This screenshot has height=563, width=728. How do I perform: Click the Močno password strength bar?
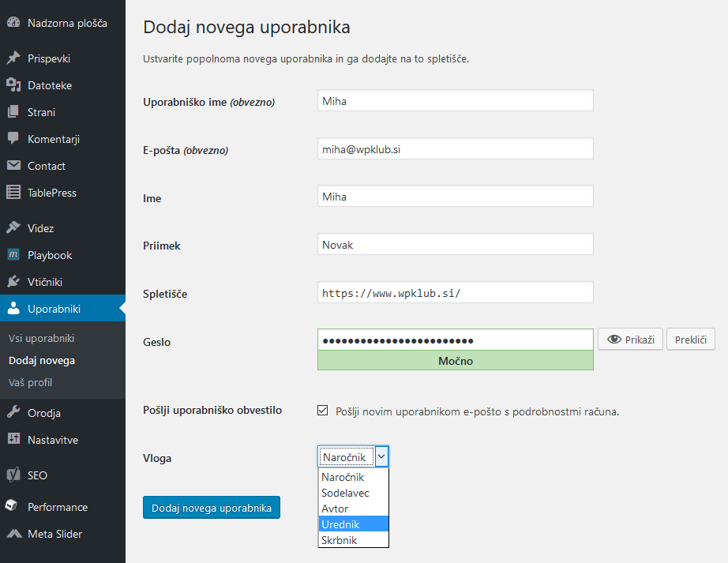click(x=455, y=361)
